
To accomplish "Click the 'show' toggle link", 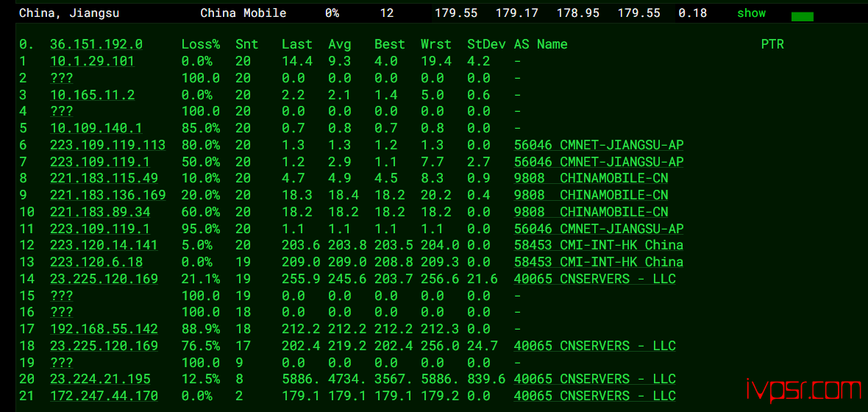I will click(x=751, y=13).
